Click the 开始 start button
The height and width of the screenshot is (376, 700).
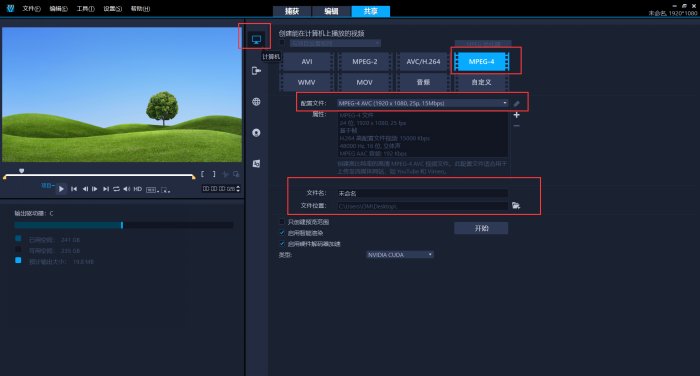coord(481,228)
